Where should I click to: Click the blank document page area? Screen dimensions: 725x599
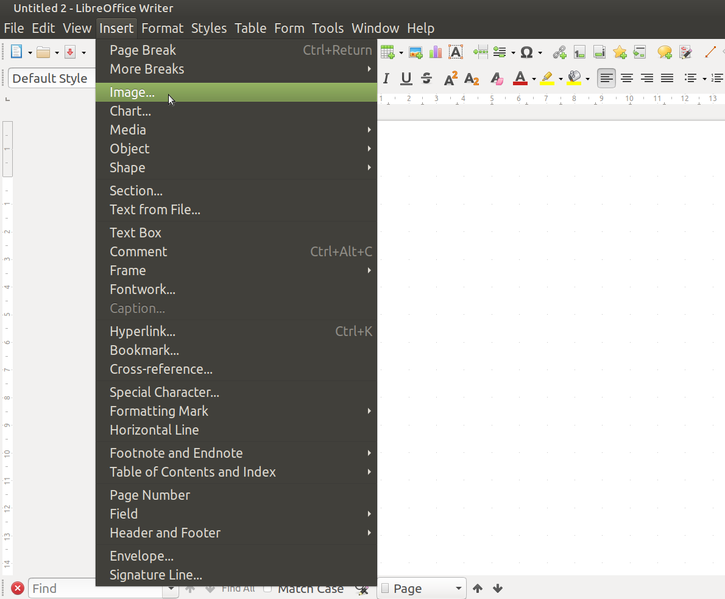click(x=551, y=347)
